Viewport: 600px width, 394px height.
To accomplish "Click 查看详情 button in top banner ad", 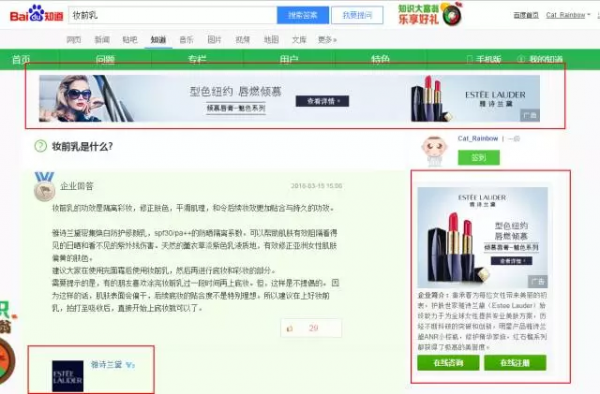I will (322, 101).
